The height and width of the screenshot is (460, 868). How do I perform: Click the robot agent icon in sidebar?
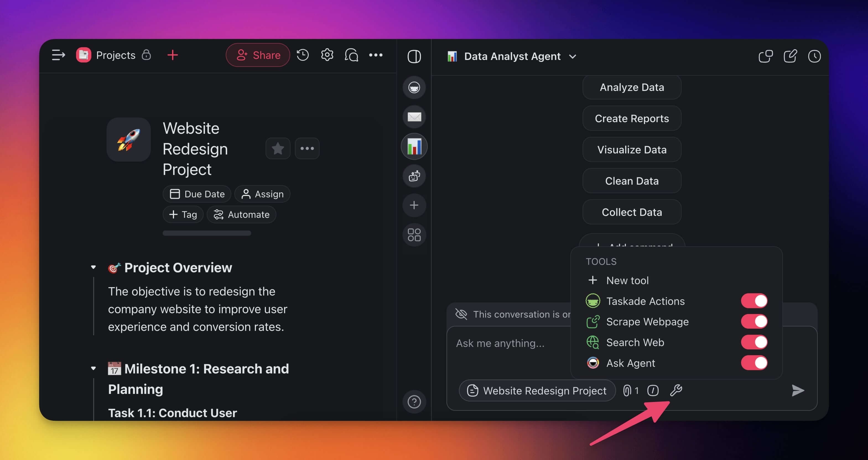pos(414,176)
